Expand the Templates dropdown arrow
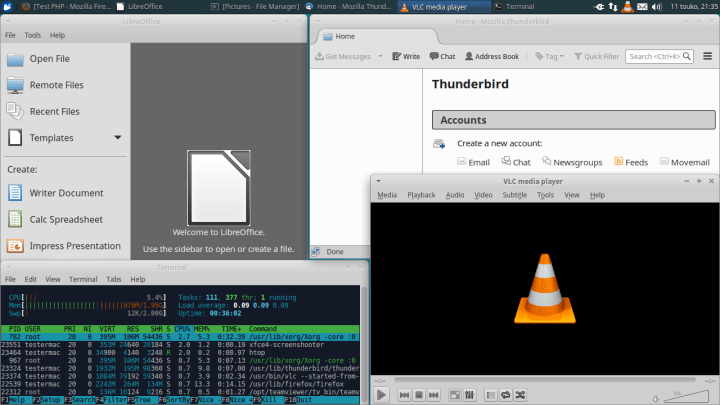The height and width of the screenshot is (405, 720). click(x=118, y=138)
